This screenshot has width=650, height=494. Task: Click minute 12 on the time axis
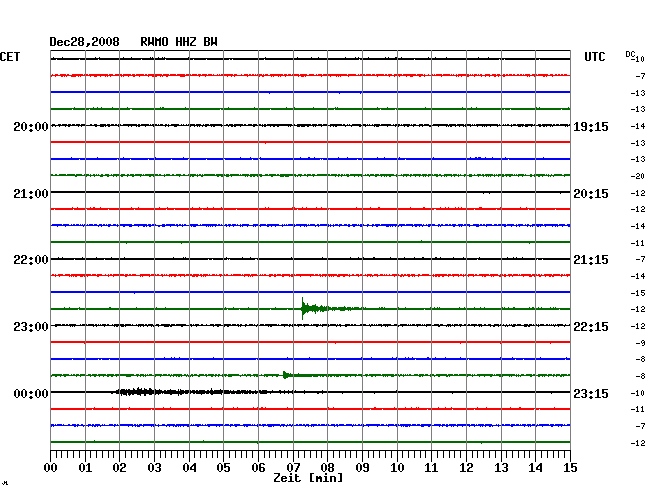tap(466, 467)
